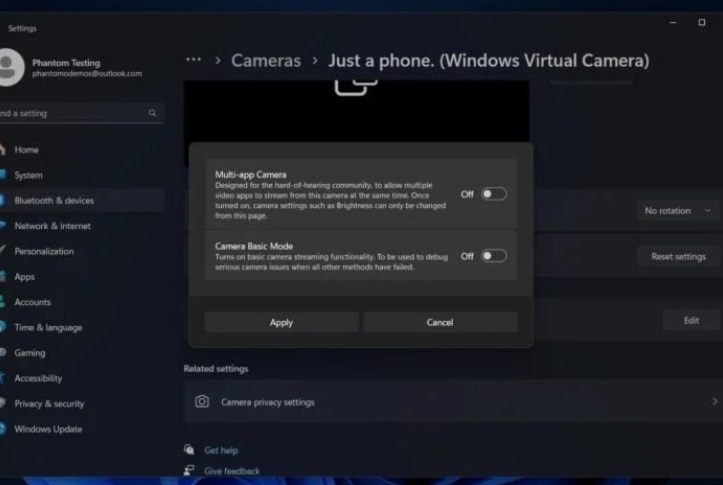Expand the Camera privacy settings chevron
723x485 pixels.
pyautogui.click(x=714, y=402)
